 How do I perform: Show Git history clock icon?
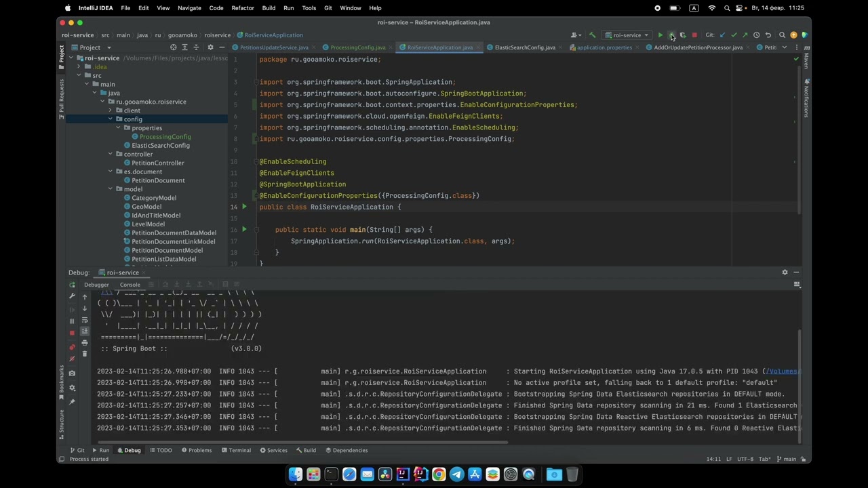(757, 35)
